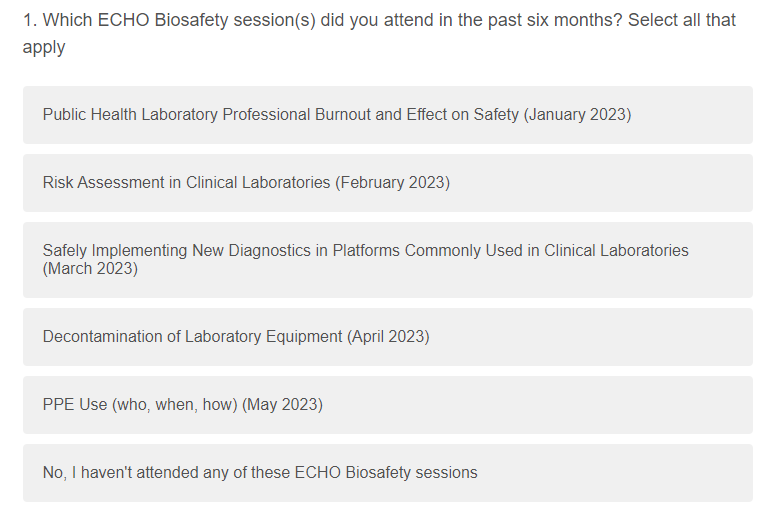Image resolution: width=775 pixels, height=521 pixels.
Task: Tick the PPE Use (who, when, how) option
Action: point(182,405)
